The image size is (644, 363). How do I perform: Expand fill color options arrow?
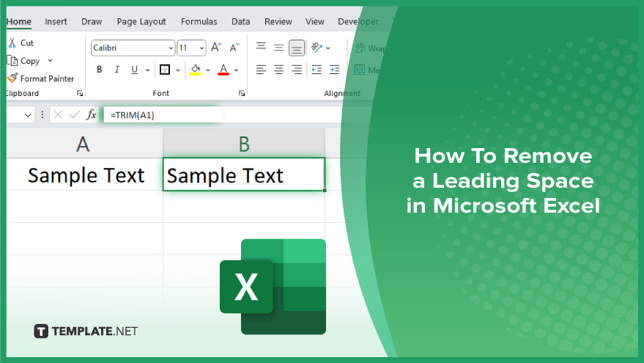[208, 70]
